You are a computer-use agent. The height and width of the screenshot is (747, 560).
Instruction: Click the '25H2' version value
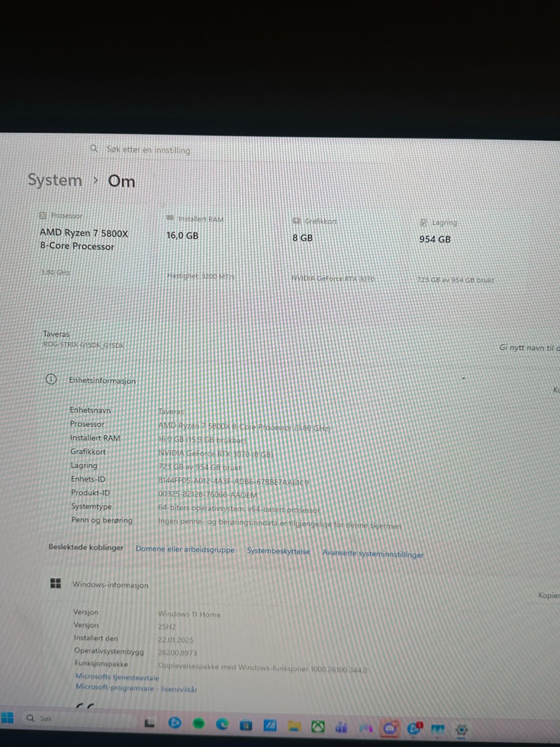pos(167,627)
